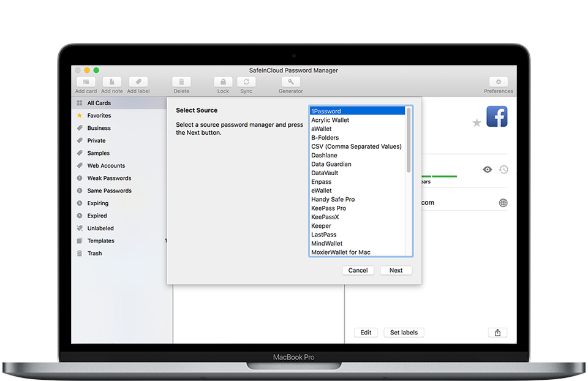The image size is (588, 381).
Task: Select the Web Accounts label
Action: pos(119,165)
